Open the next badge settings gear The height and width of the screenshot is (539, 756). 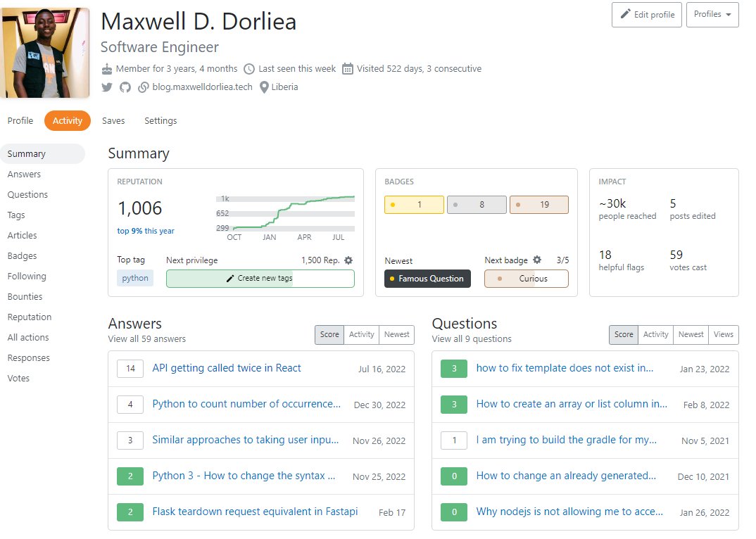[x=538, y=260]
